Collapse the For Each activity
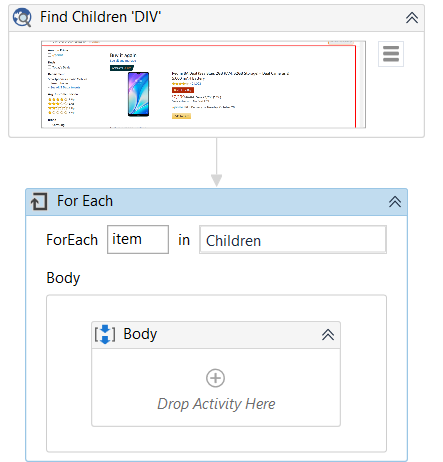The height and width of the screenshot is (462, 443). click(395, 202)
